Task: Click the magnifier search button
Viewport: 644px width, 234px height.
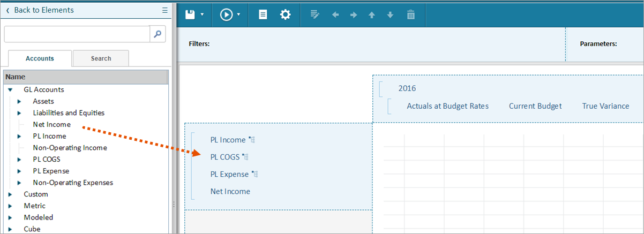Action: coord(158,34)
